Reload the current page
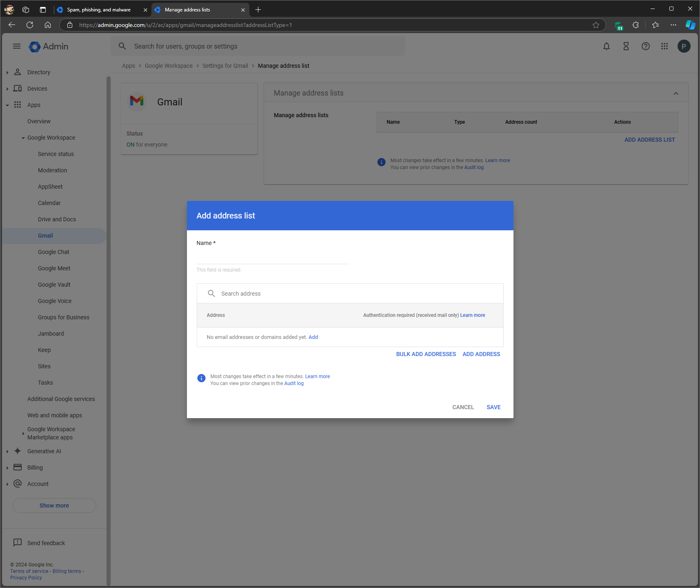The width and height of the screenshot is (700, 588). pyautogui.click(x=30, y=25)
